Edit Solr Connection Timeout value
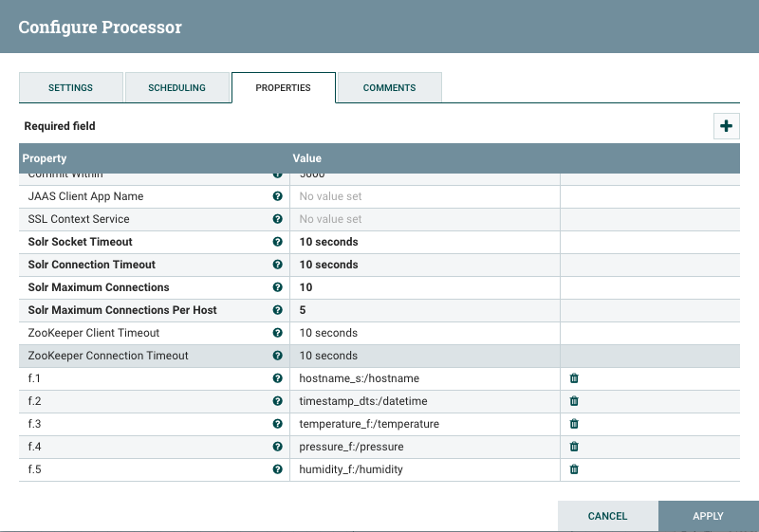Viewport: 759px width, 532px height. click(x=425, y=265)
